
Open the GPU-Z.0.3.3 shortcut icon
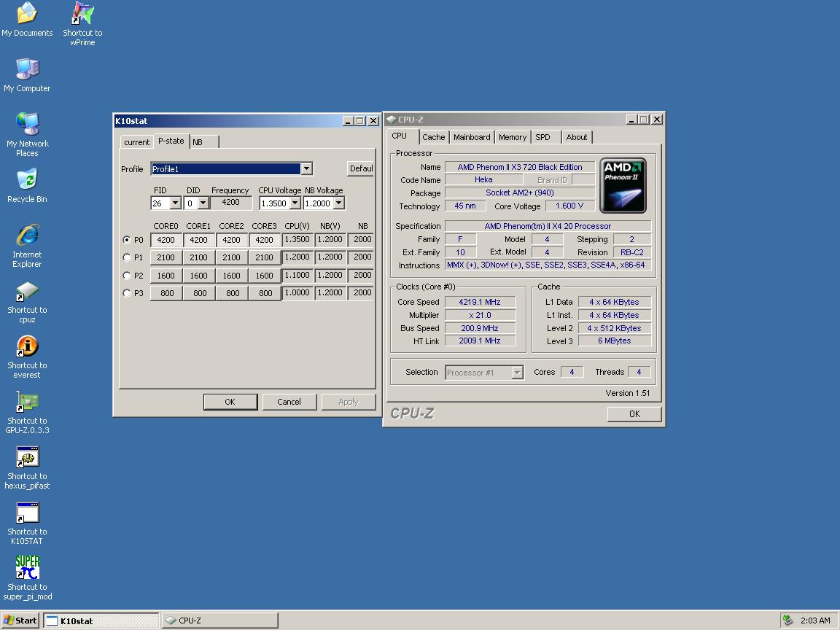27,403
